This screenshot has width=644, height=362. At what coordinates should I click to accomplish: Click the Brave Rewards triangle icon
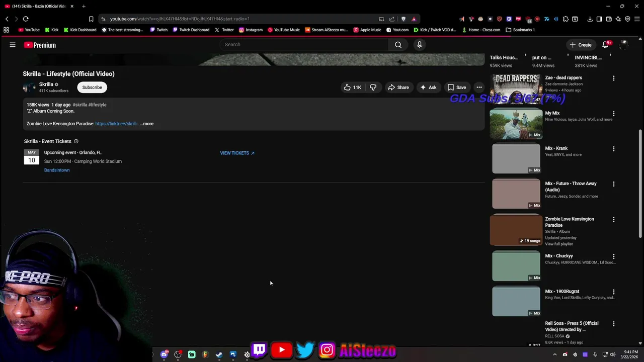[x=414, y=19]
